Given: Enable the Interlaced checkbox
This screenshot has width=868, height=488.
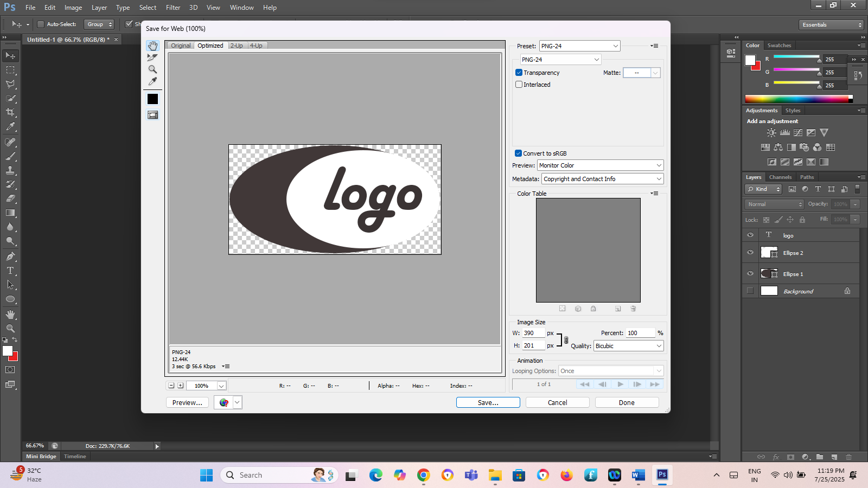Looking at the screenshot, I should pyautogui.click(x=519, y=85).
